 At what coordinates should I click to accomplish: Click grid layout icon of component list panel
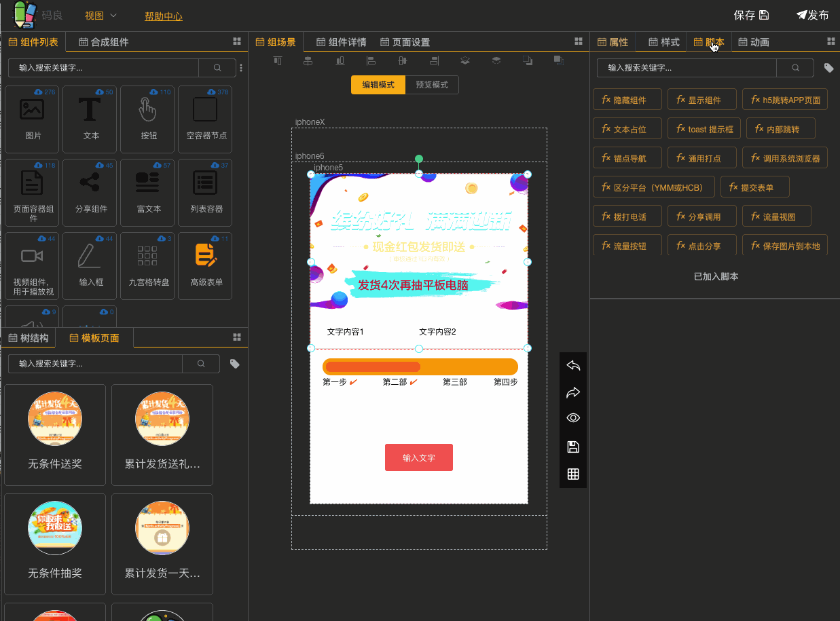pos(237,41)
